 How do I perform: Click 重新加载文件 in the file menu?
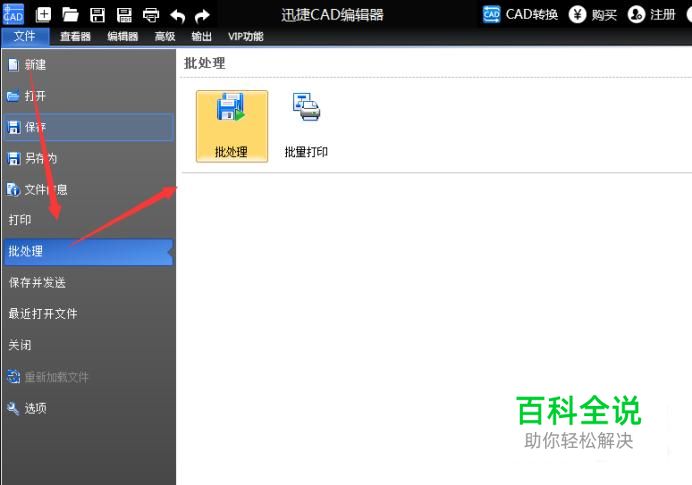coord(88,377)
